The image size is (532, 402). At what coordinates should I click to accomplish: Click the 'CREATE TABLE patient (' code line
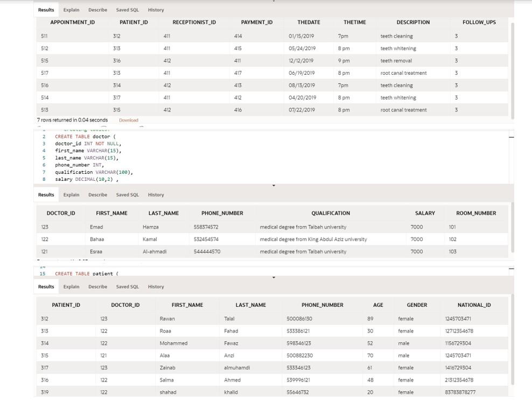[87, 273]
